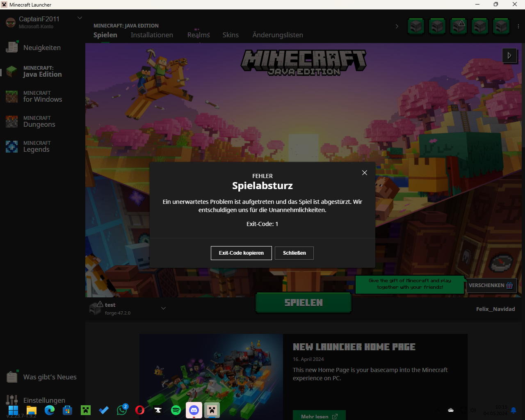
Task: Click the first green furnace installation icon
Action: 415,26
